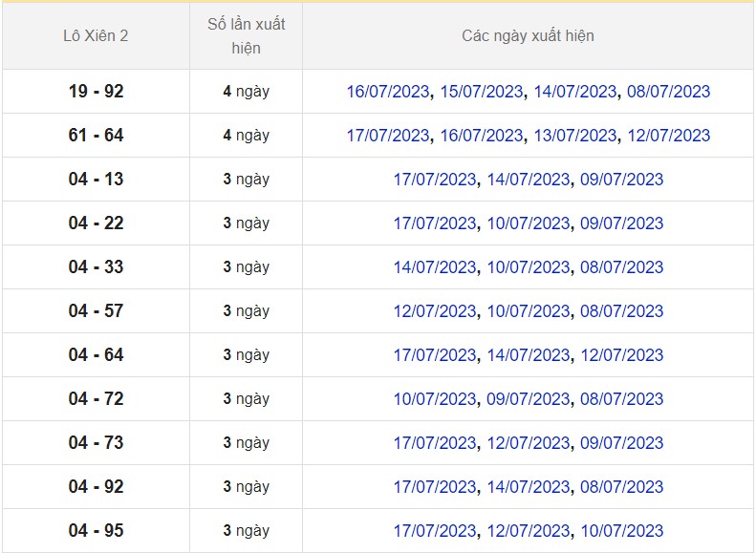The image size is (756, 553).
Task: Click 08/07/2023 date in 04 - 92 row
Action: (x=622, y=487)
